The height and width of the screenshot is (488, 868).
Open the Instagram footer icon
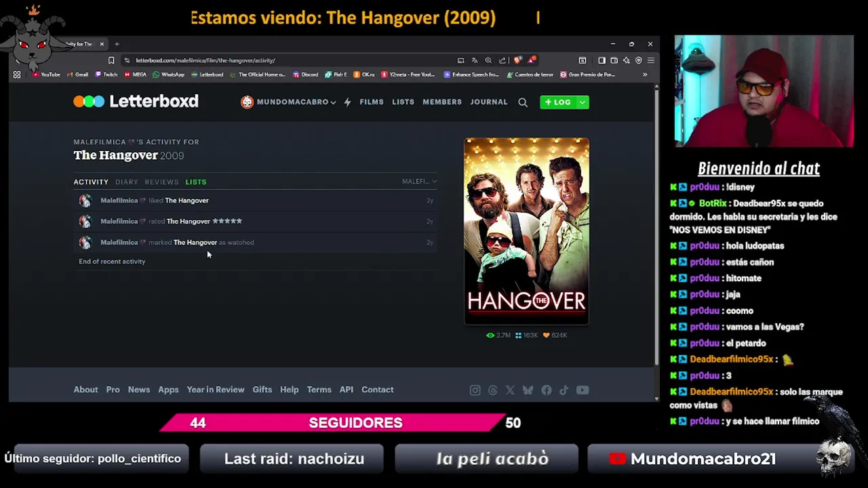(x=475, y=390)
